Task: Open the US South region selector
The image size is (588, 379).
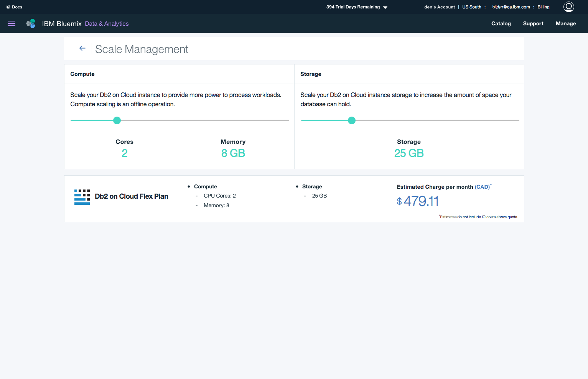Action: click(471, 7)
